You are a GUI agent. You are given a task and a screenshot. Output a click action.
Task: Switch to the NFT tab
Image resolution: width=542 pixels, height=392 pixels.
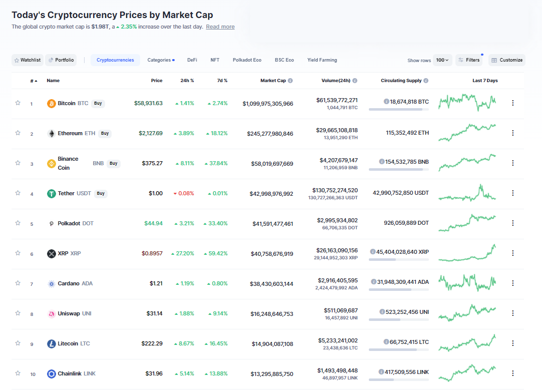[x=215, y=60]
